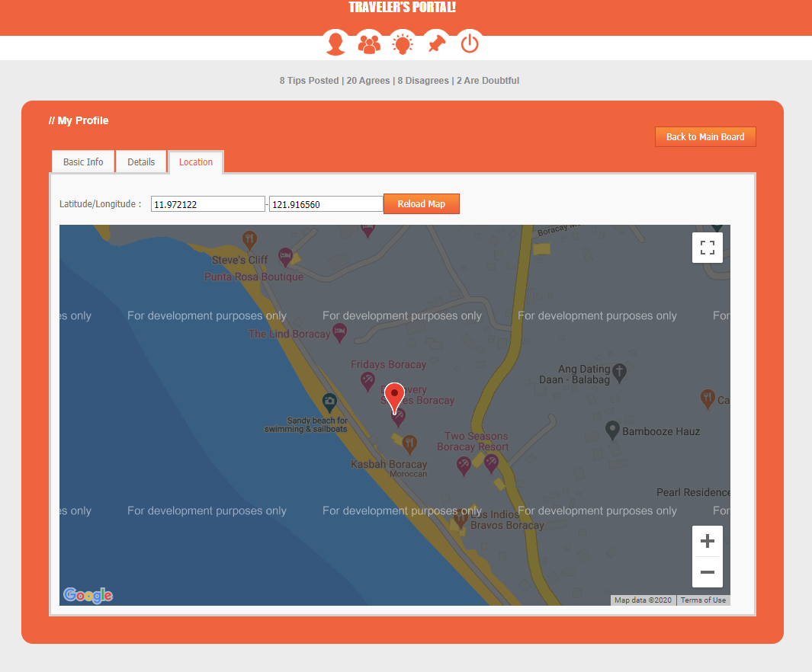
Task: Click the pushpin icon in header
Action: tap(437, 43)
